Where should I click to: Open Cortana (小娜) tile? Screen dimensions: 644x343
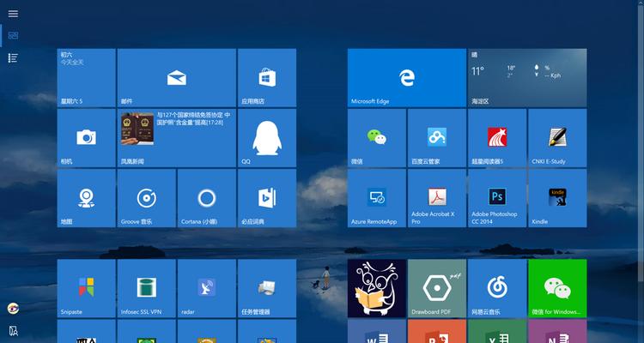tap(207, 198)
